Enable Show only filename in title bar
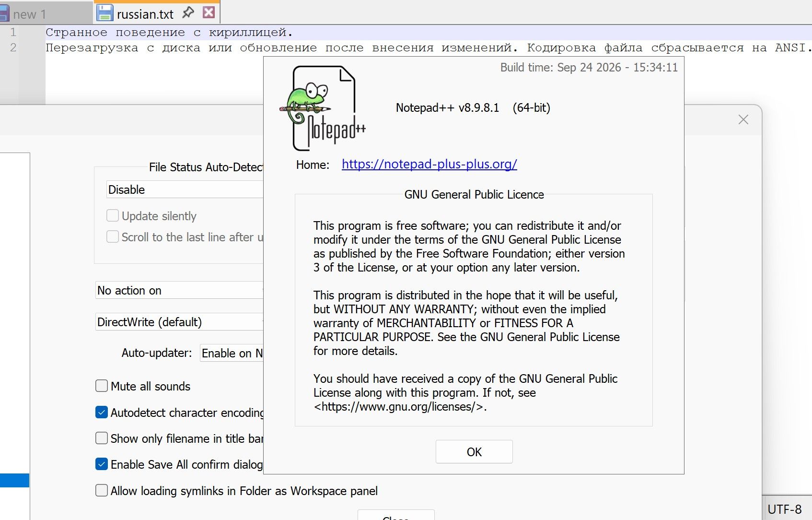Image resolution: width=812 pixels, height=520 pixels. pyautogui.click(x=102, y=438)
